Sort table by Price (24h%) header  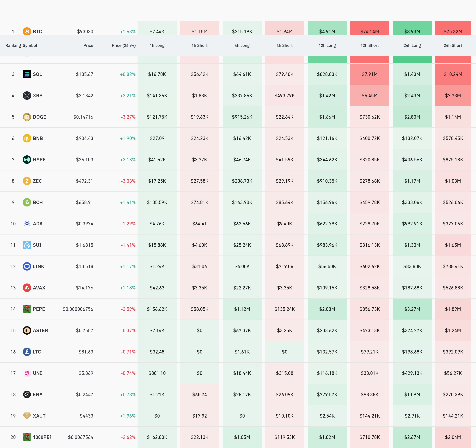click(x=124, y=45)
